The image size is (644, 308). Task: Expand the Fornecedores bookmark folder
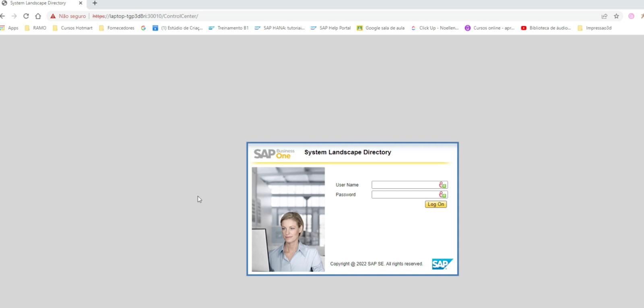click(117, 28)
